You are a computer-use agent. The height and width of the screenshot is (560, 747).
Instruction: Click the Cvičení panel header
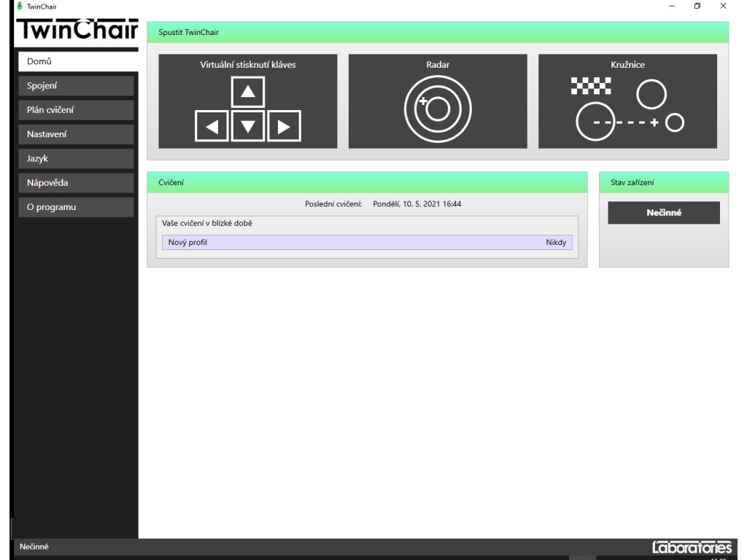tap(367, 182)
